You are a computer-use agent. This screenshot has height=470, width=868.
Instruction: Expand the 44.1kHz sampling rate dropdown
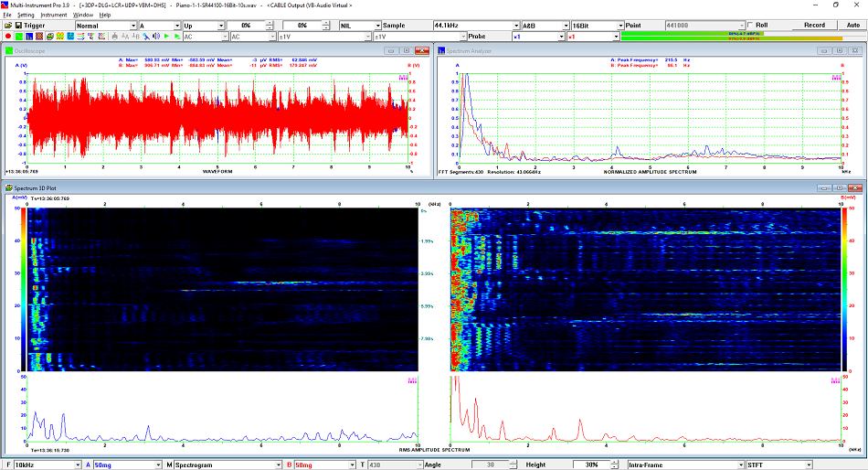pyautogui.click(x=514, y=26)
